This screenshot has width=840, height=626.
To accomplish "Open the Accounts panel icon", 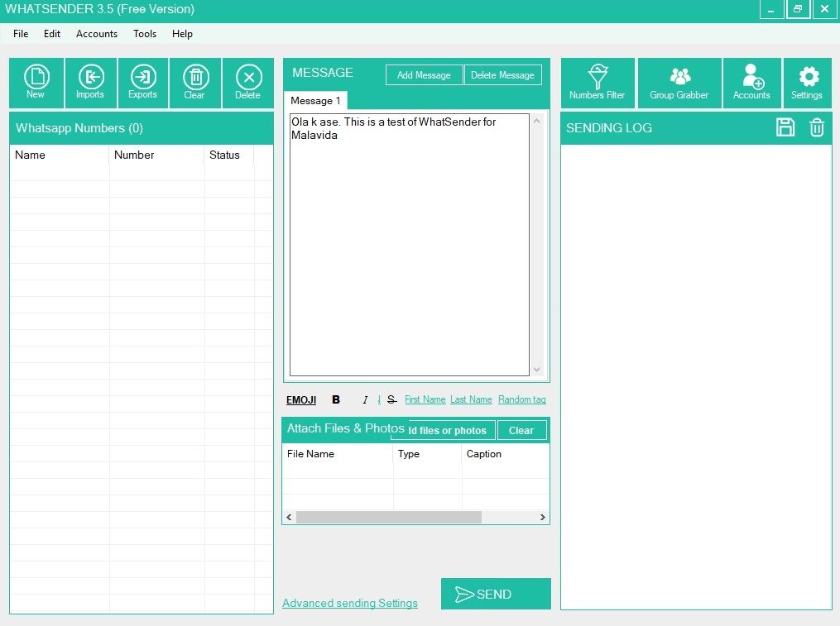I will click(751, 83).
